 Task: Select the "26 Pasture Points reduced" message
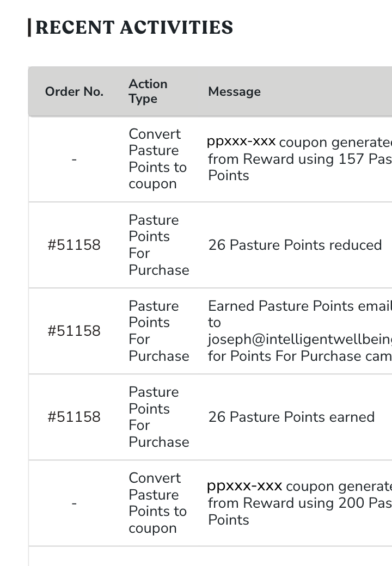295,245
